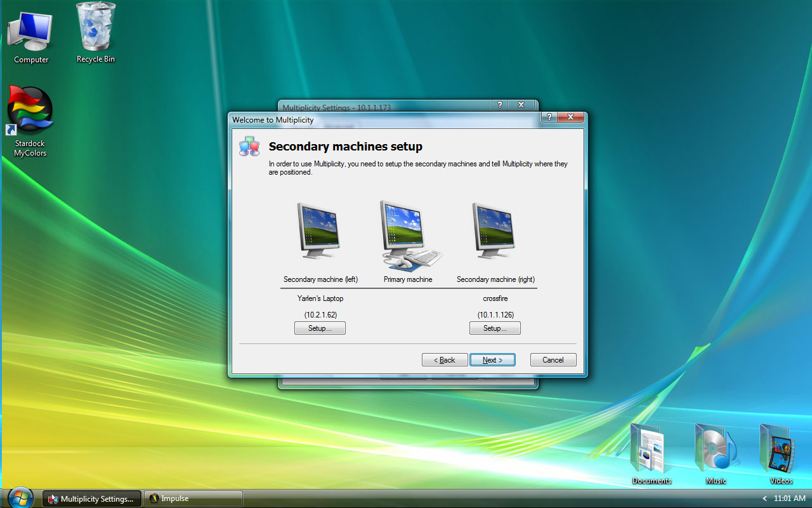
Task: Click the 'crossfire' machine name
Action: click(495, 298)
